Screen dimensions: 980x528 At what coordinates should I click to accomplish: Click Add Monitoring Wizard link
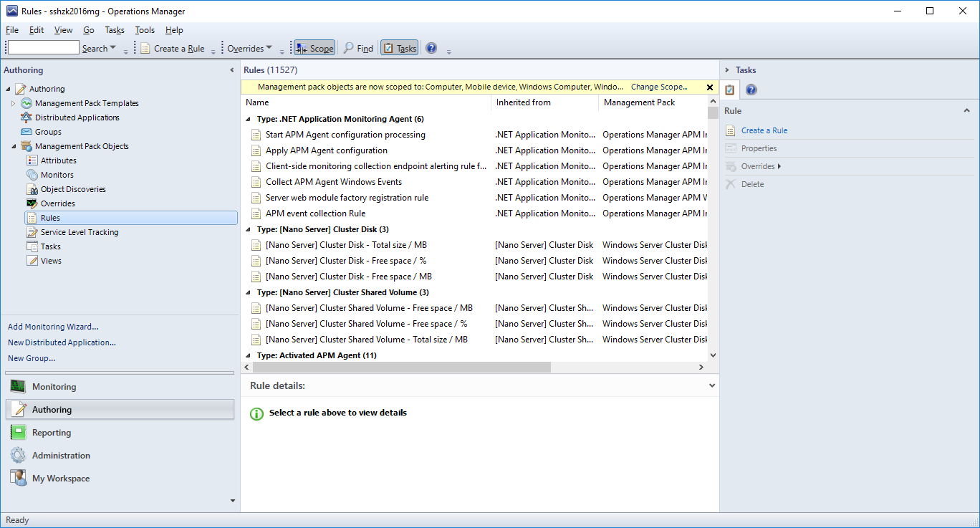(x=53, y=327)
